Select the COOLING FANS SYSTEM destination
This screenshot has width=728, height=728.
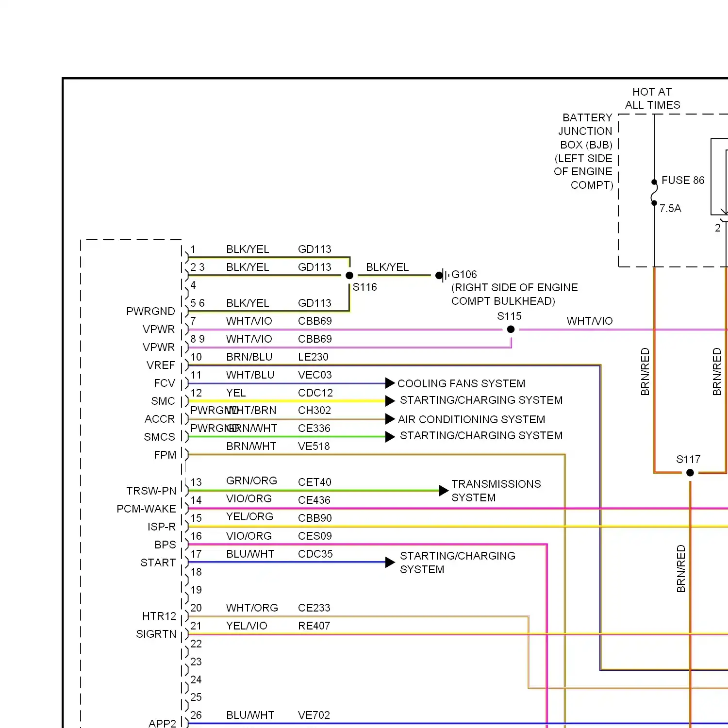tap(461, 383)
